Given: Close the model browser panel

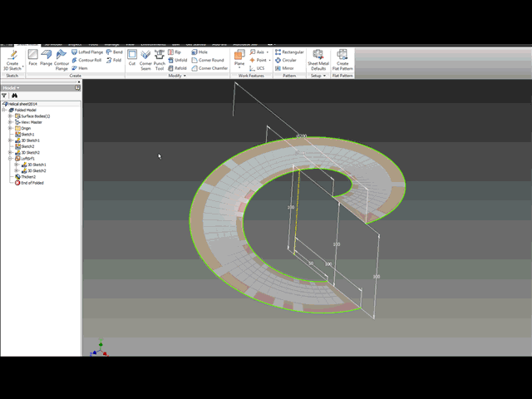Looking at the screenshot, I should point(79,81).
